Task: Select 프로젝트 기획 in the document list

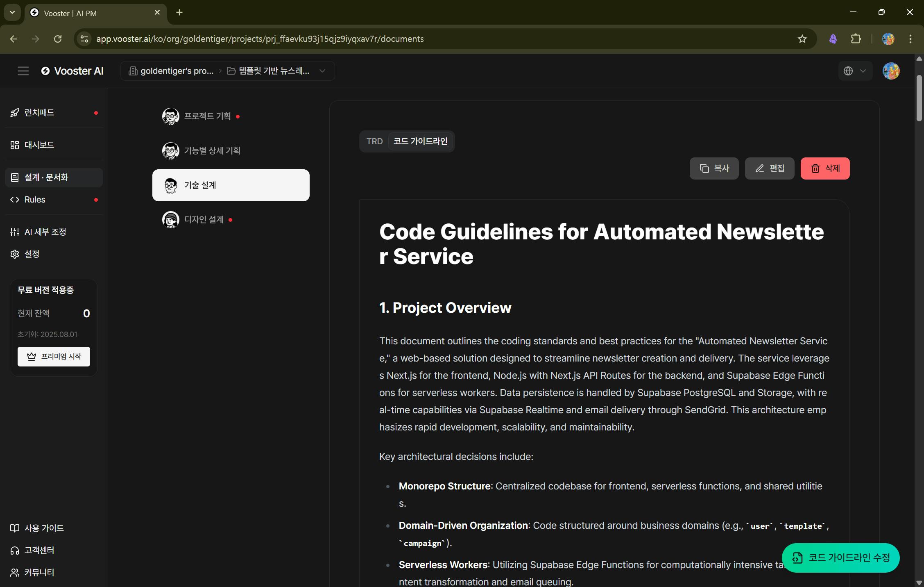Action: 207,116
